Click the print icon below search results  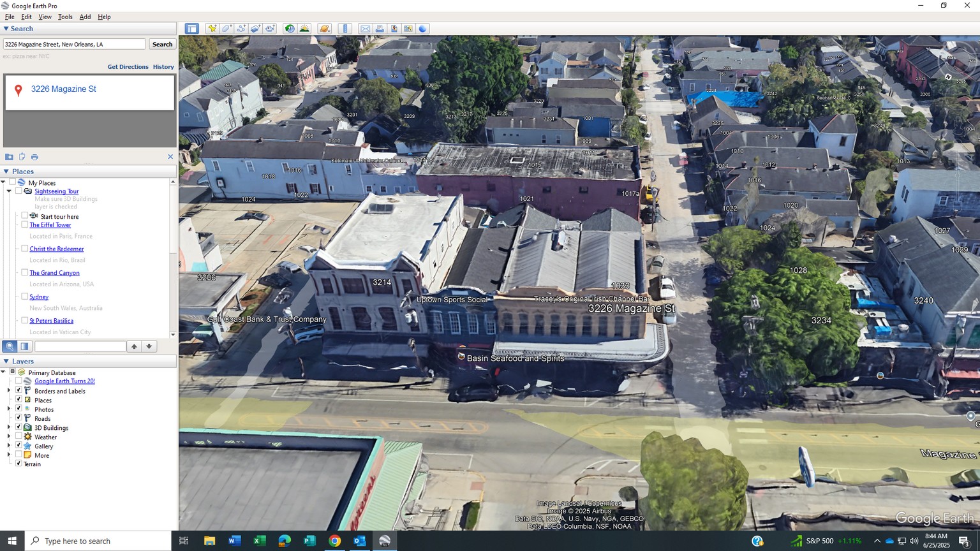click(x=34, y=157)
